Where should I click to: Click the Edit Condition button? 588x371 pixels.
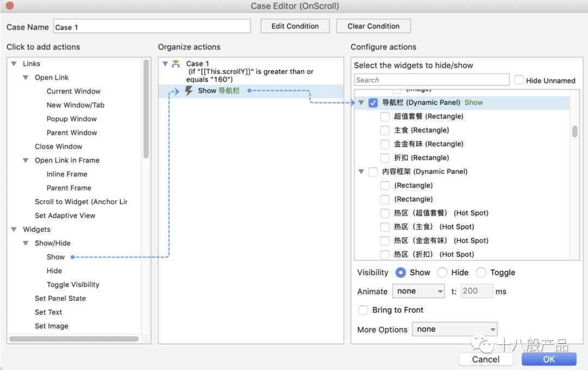click(x=295, y=26)
